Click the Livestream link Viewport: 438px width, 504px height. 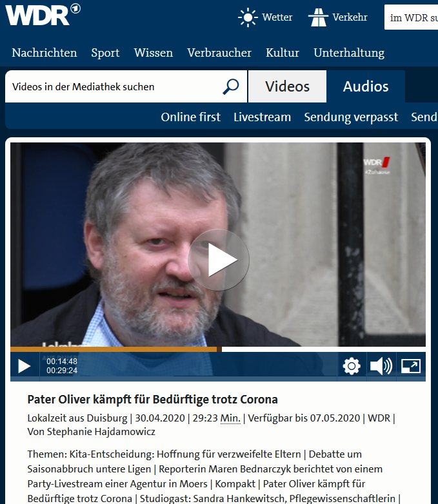(x=263, y=117)
